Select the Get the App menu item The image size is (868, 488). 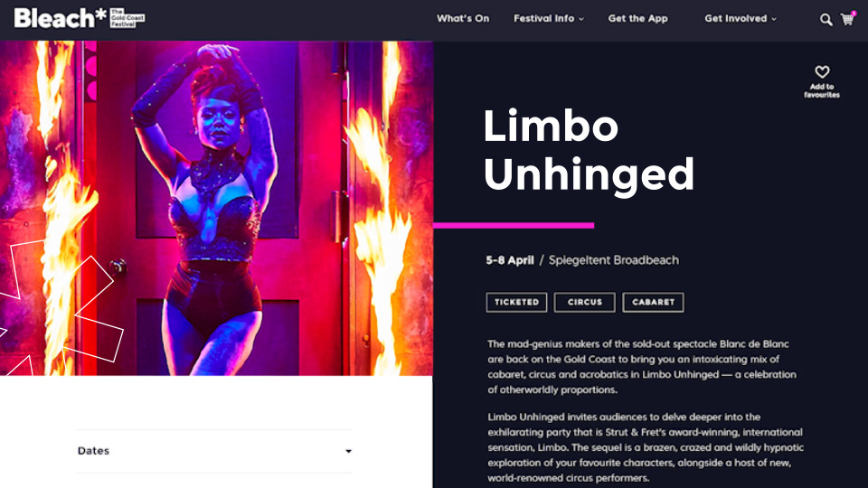tap(637, 19)
